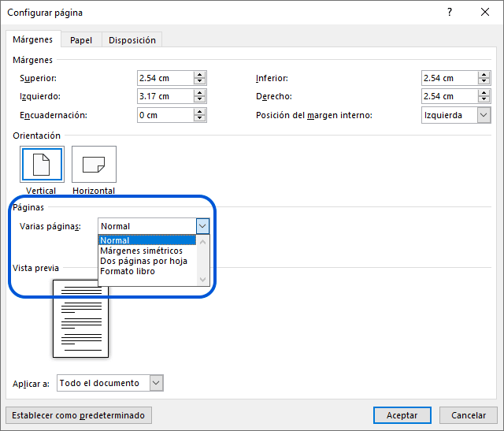This screenshot has height=431, width=504.
Task: Switch to the Márgenes tab
Action: pos(33,39)
